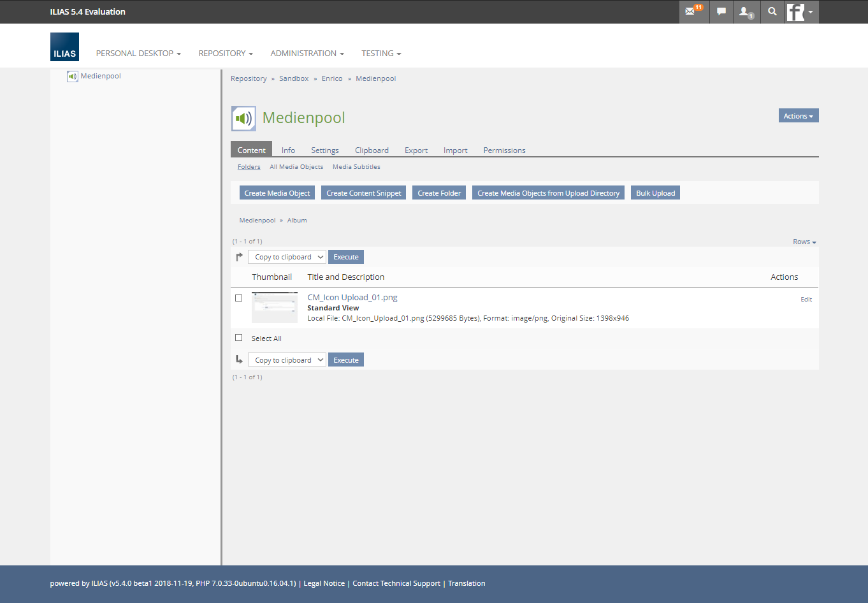Image resolution: width=868 pixels, height=603 pixels.
Task: Click the Medienpool speaker icon in sidebar
Action: [73, 76]
